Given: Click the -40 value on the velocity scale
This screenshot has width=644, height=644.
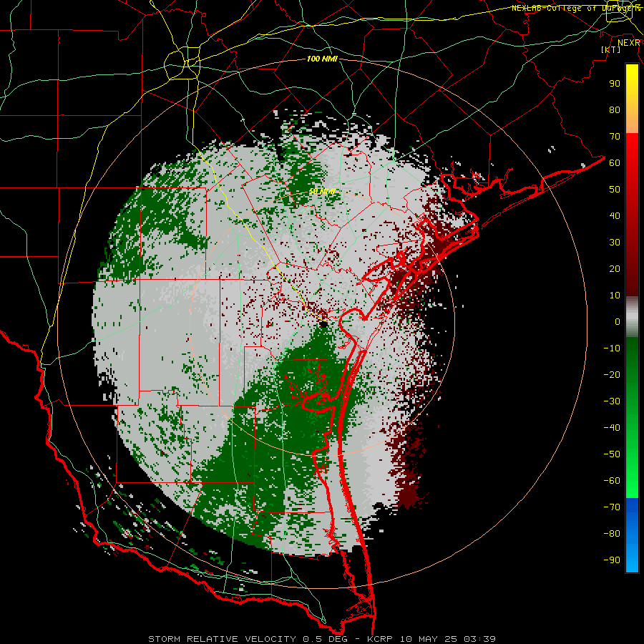Looking at the screenshot, I should tap(612, 428).
